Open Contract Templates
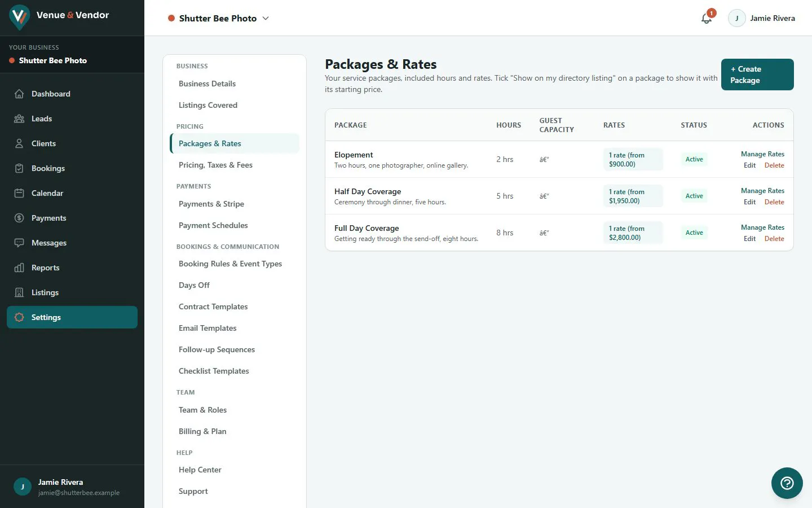Viewport: 812px width, 508px height. coord(235,306)
